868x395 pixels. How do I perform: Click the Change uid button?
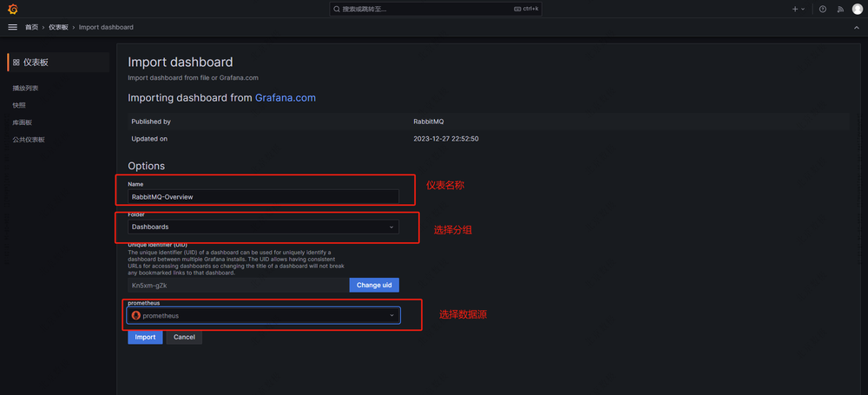pyautogui.click(x=374, y=285)
